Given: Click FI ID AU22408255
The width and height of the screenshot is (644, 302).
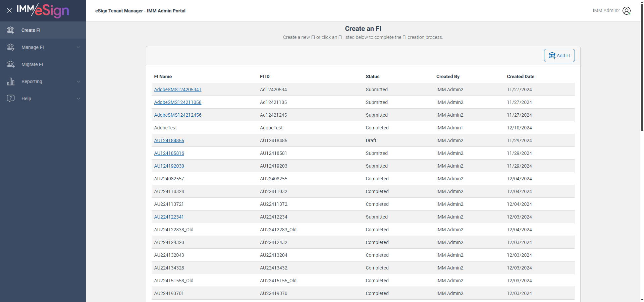Looking at the screenshot, I should point(274,179).
